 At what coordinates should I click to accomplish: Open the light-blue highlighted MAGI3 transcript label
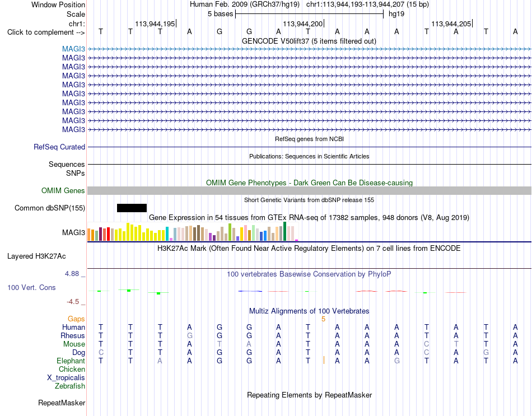[x=73, y=49]
